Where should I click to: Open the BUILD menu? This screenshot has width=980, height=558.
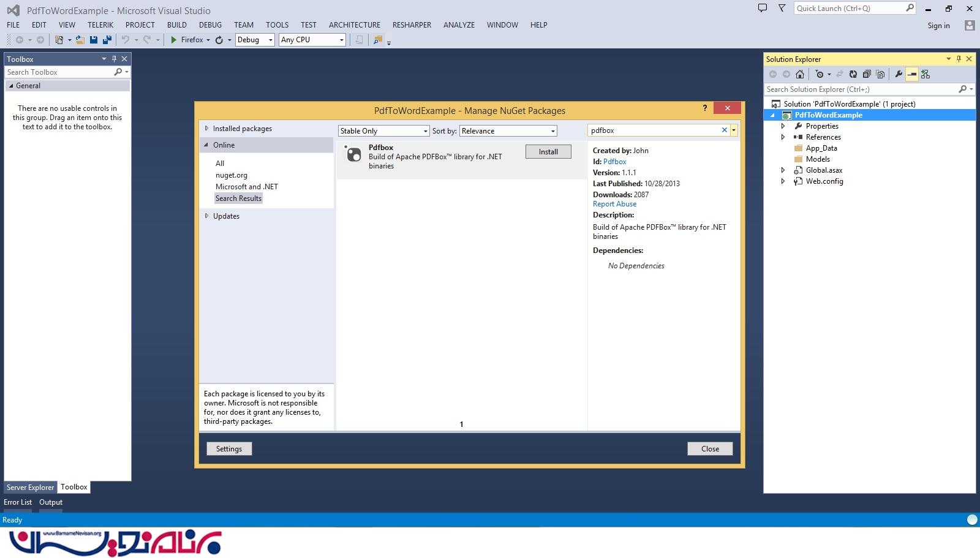(x=176, y=25)
